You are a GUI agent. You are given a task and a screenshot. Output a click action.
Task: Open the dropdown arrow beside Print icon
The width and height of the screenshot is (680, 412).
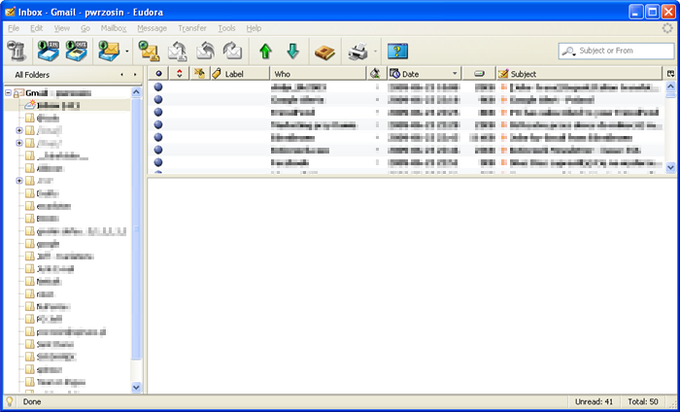click(375, 51)
